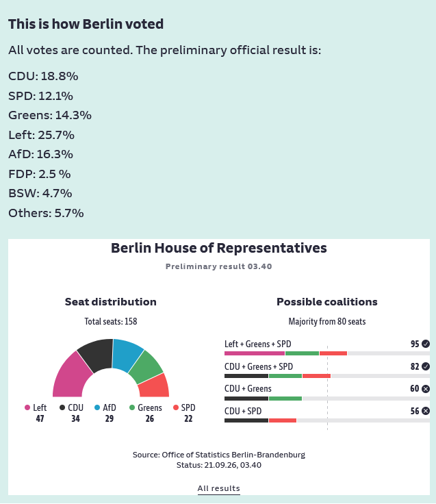The image size is (436, 504).
Task: Click the cross icon beside 60 seats
Action: click(426, 389)
